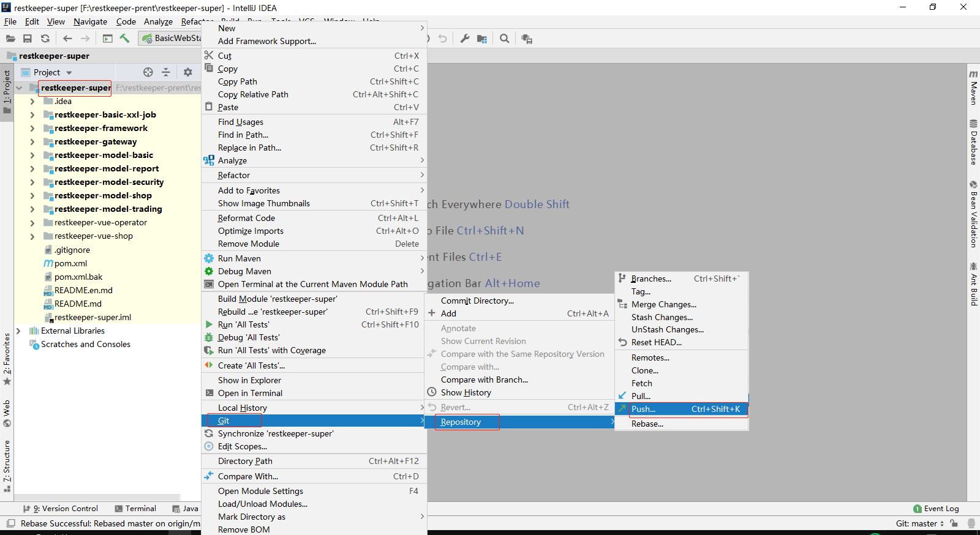Open the Favorites side tab

[x=7, y=359]
